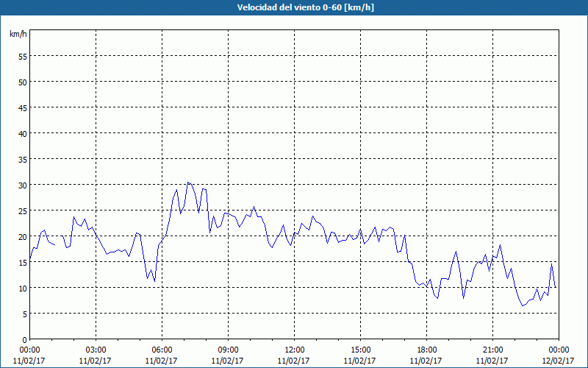
Task: Click the 5 value on the y-axis
Action: click(x=25, y=314)
